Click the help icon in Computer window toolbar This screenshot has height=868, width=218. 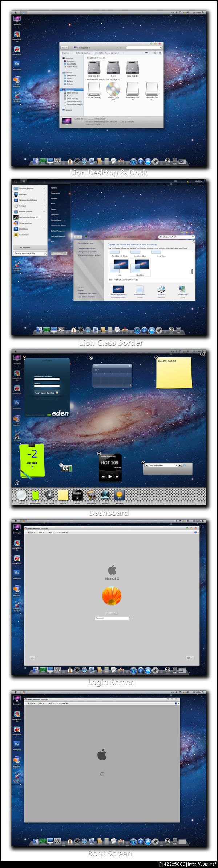(160, 53)
